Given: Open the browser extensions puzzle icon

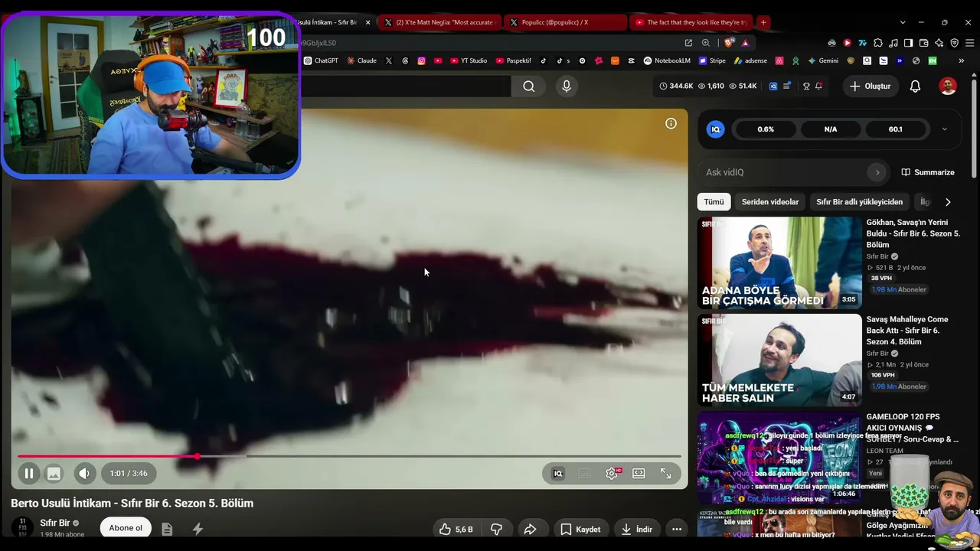Looking at the screenshot, I should 878,43.
